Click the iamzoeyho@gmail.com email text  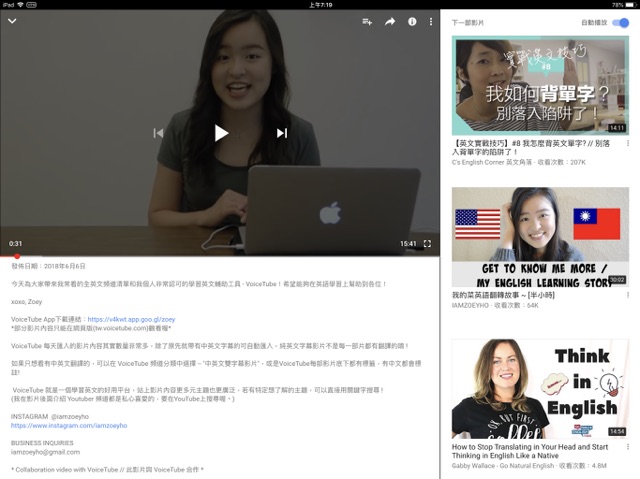tap(45, 452)
